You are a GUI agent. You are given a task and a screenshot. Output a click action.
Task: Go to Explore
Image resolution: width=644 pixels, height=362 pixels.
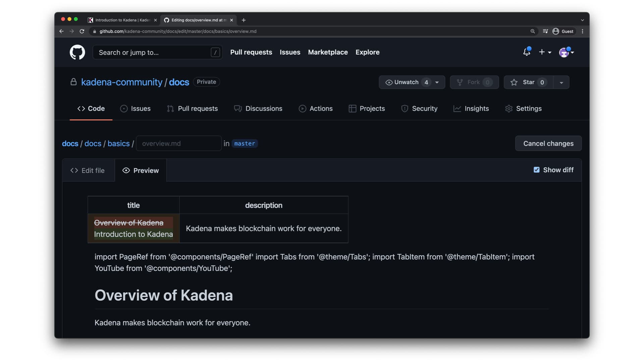pyautogui.click(x=367, y=52)
